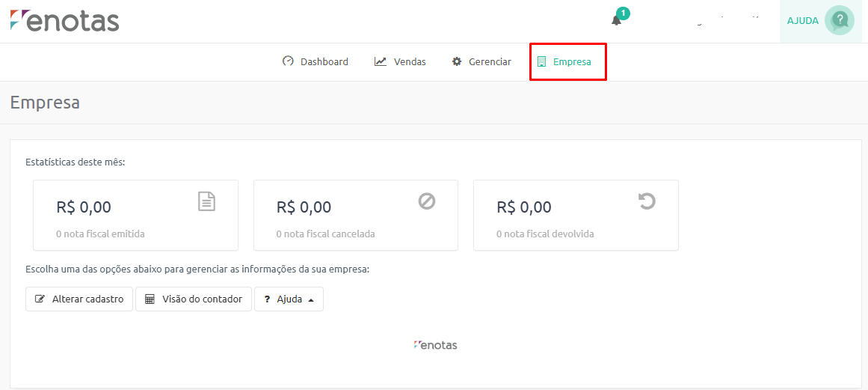Switch to the Dashboard tab
This screenshot has width=868, height=390.
pyautogui.click(x=316, y=61)
